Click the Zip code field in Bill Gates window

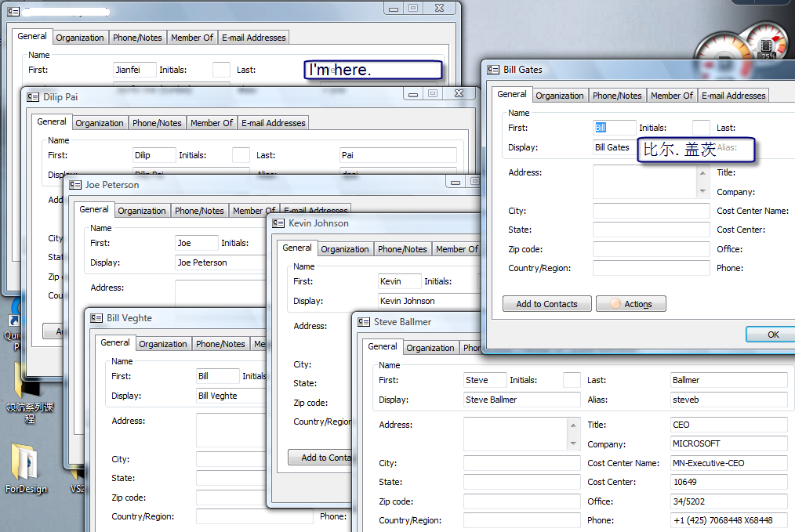click(x=651, y=249)
